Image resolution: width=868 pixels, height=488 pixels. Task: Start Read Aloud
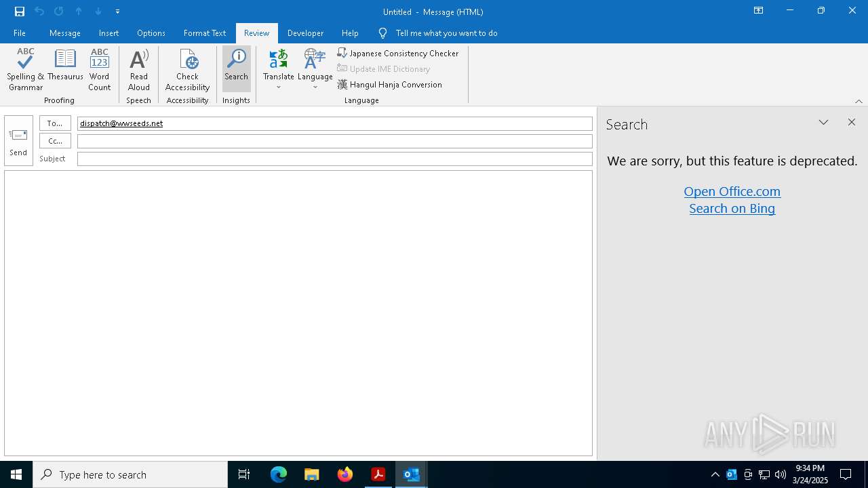click(x=139, y=69)
